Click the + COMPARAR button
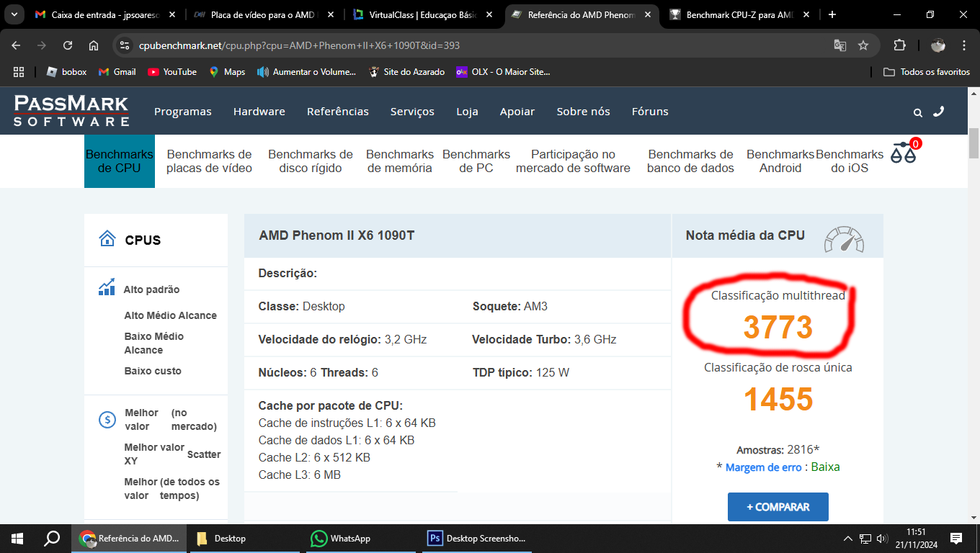980x553 pixels. 778,507
